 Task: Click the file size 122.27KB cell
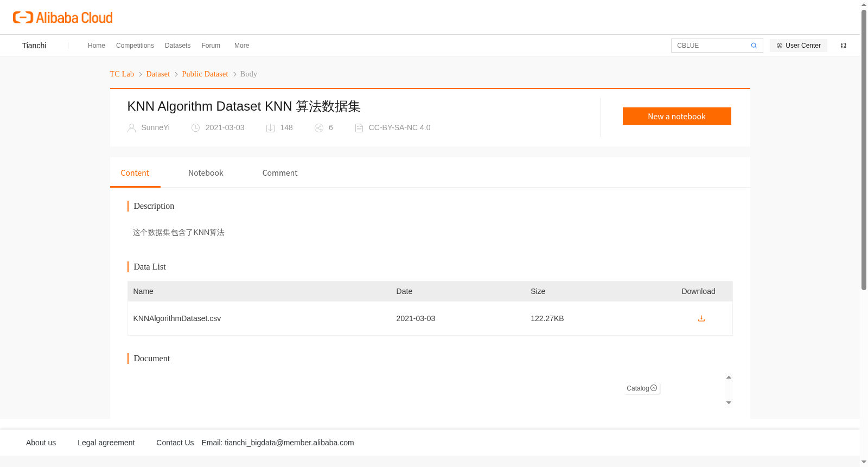point(547,318)
